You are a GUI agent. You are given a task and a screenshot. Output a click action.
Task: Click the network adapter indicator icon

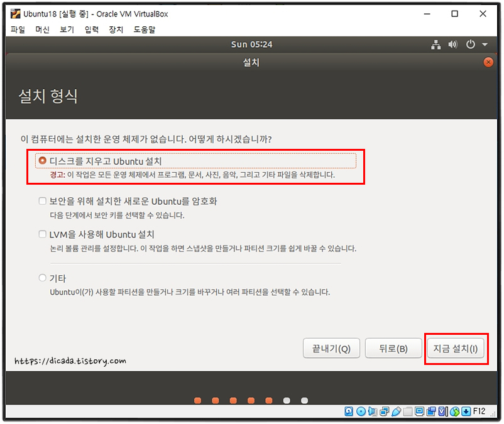click(x=385, y=411)
